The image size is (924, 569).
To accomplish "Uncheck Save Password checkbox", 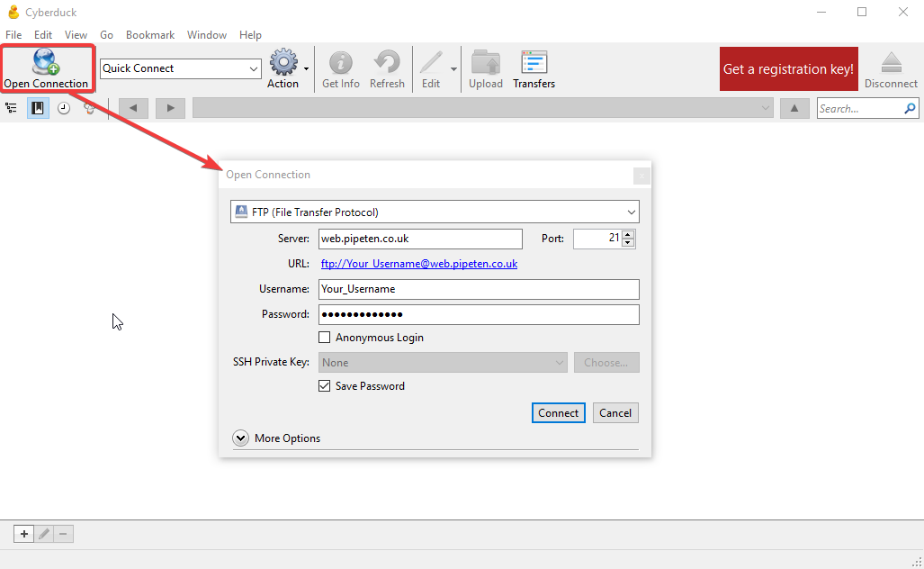I will click(x=324, y=385).
